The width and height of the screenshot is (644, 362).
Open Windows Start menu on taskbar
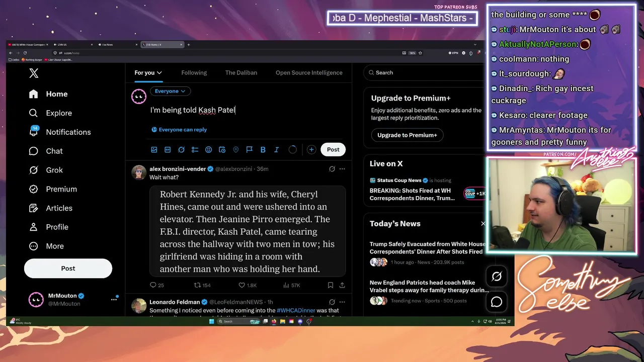pos(212,321)
